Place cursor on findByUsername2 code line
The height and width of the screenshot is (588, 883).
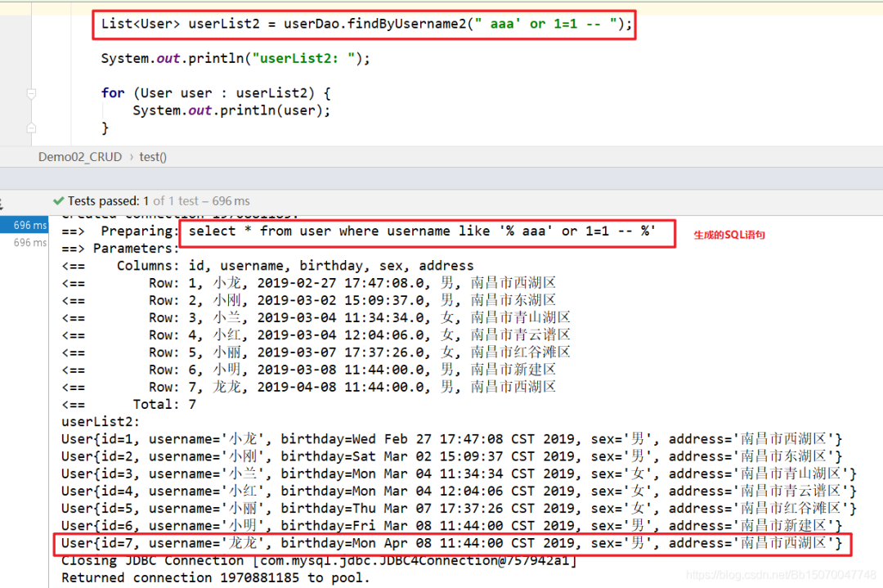pos(366,25)
